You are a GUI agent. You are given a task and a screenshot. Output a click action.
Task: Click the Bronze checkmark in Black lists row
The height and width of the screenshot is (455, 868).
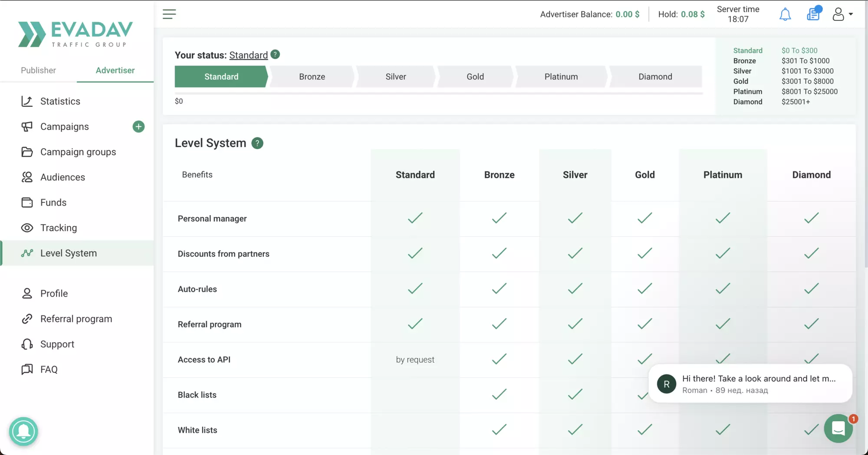pyautogui.click(x=499, y=394)
